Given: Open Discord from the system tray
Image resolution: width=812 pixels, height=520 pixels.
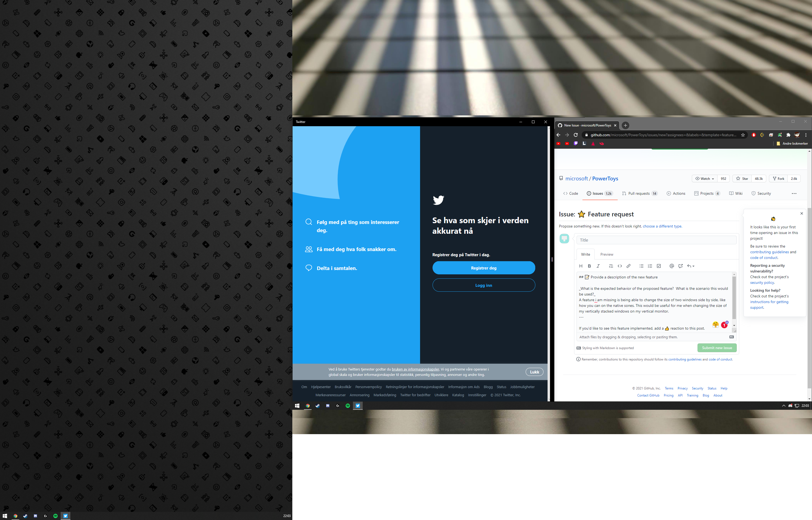Looking at the screenshot, I should click(x=790, y=406).
